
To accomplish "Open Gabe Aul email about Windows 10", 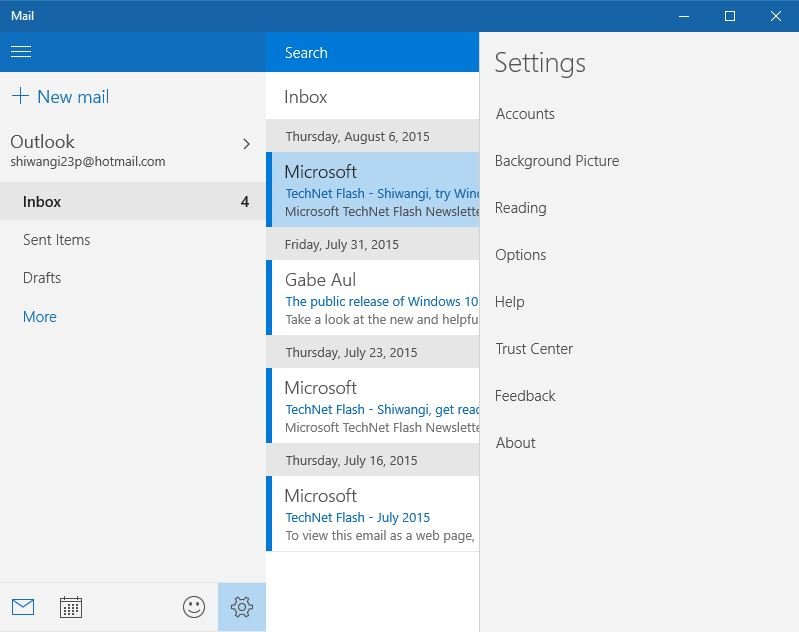I will (372, 298).
